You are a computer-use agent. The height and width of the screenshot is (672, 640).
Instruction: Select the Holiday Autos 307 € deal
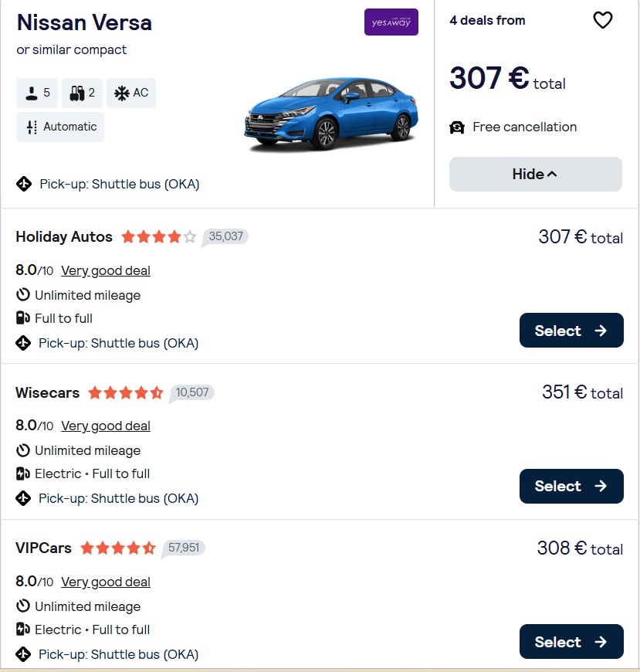[571, 331]
